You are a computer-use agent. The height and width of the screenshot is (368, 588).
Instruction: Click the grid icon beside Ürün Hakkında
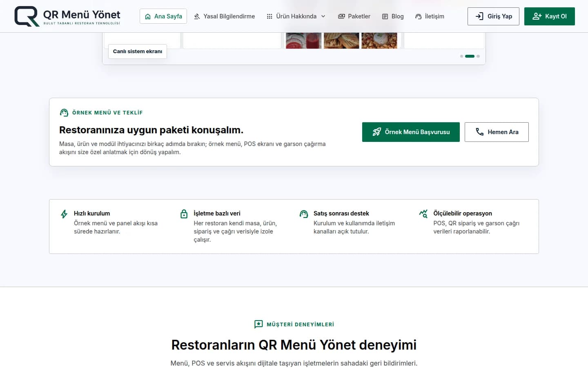pyautogui.click(x=269, y=16)
